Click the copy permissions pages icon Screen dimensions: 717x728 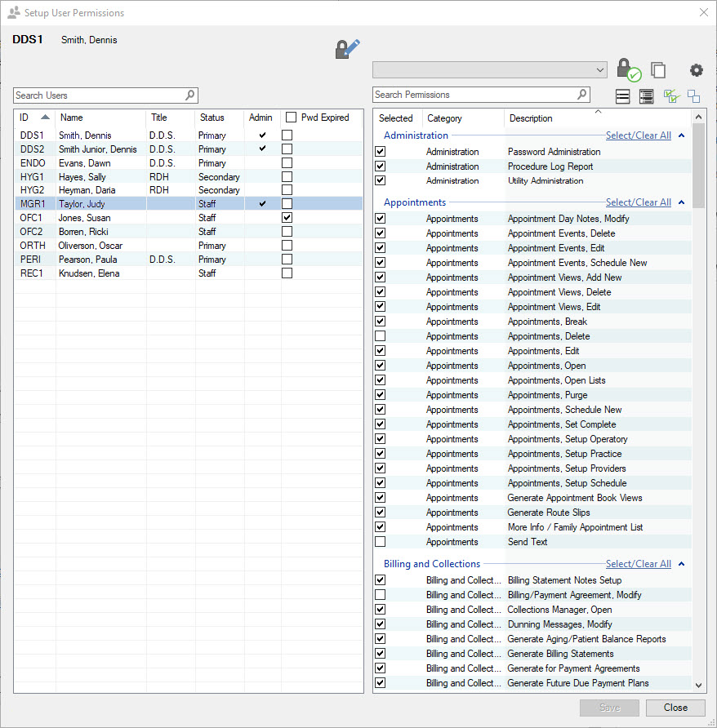(x=658, y=70)
